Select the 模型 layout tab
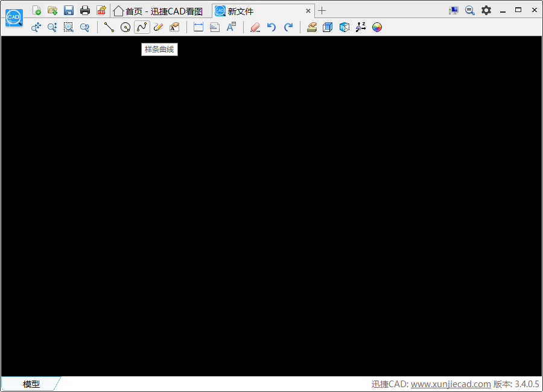Image resolution: width=543 pixels, height=392 pixels. pyautogui.click(x=31, y=384)
